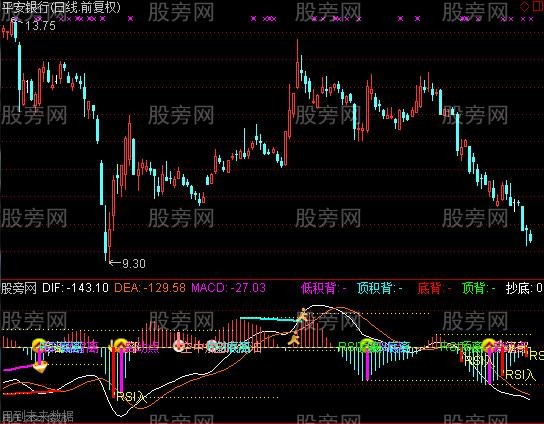Select the stock title 平安银行(日线,前复权)
This screenshot has height=424, width=544.
[x=61, y=8]
